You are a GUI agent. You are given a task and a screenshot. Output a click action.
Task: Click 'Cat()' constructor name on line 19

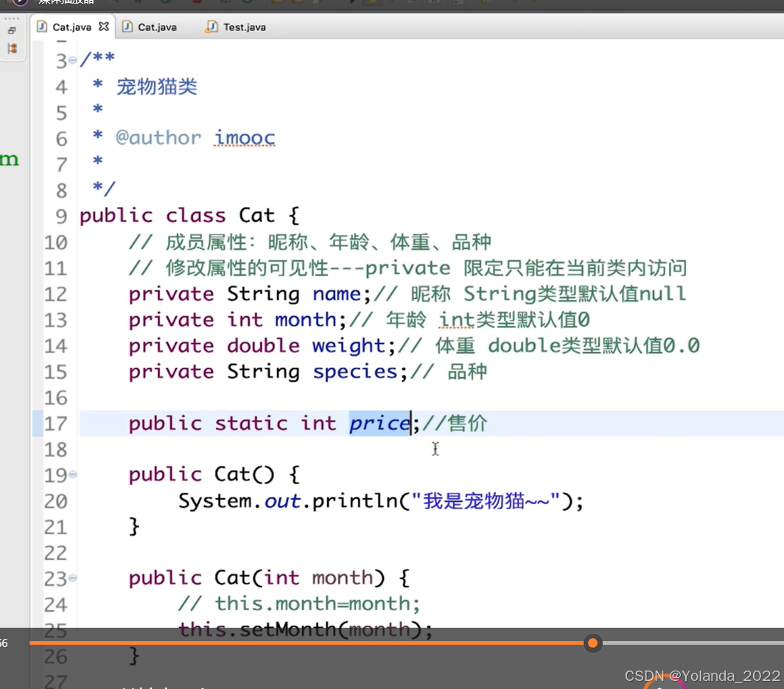[x=244, y=475]
